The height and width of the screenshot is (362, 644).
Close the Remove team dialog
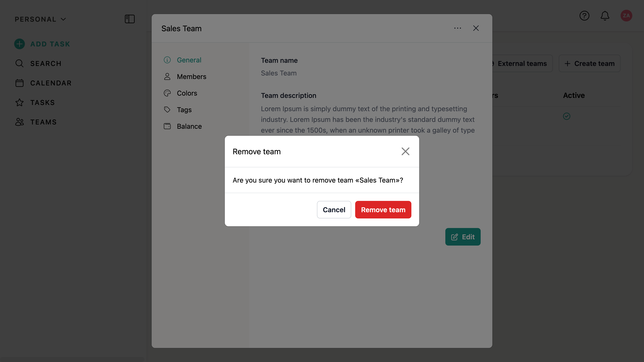point(405,151)
